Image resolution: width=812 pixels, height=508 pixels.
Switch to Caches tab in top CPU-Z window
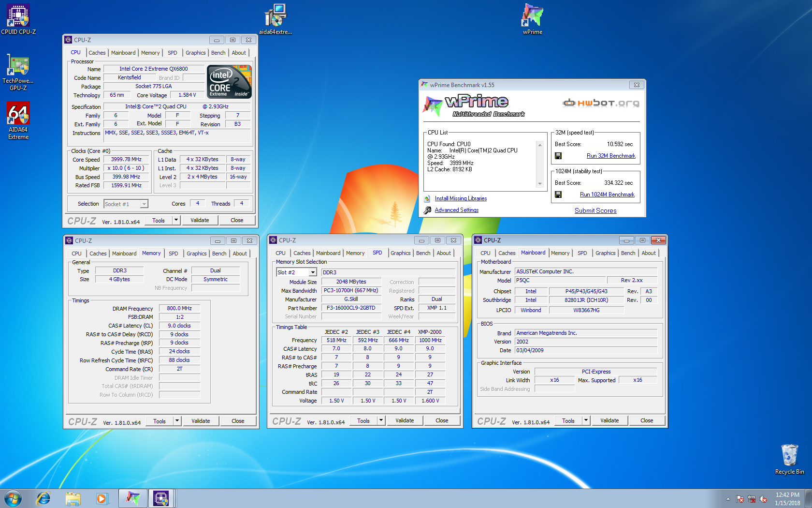coord(97,53)
